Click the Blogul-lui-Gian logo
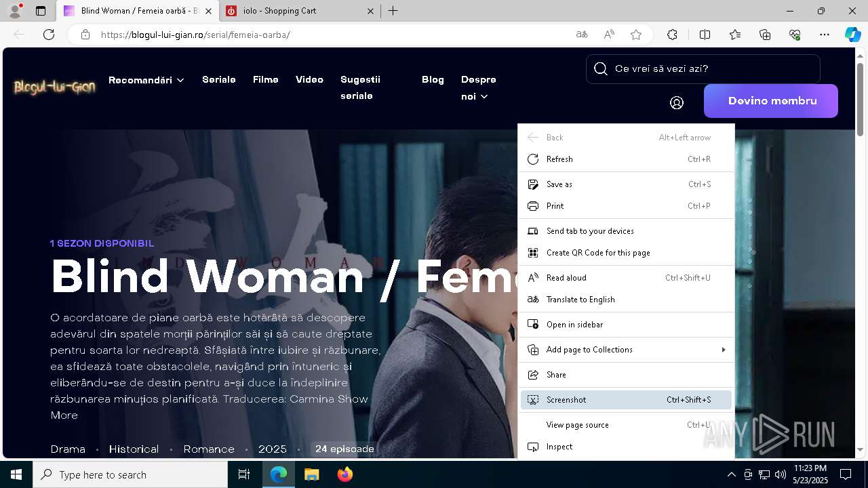The height and width of the screenshot is (488, 868). pyautogui.click(x=55, y=87)
